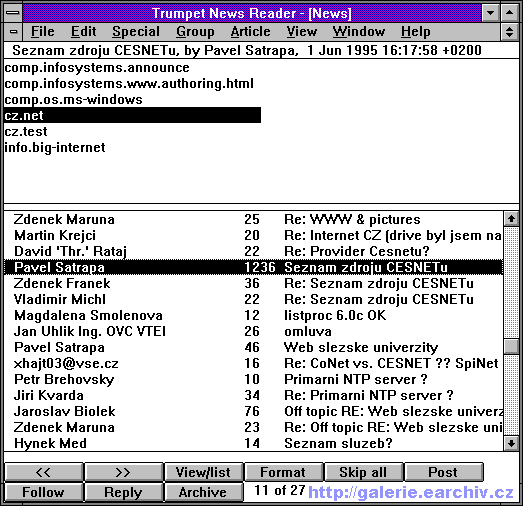This screenshot has width=523, height=506.
Task: Open the Special menu
Action: coord(136,32)
